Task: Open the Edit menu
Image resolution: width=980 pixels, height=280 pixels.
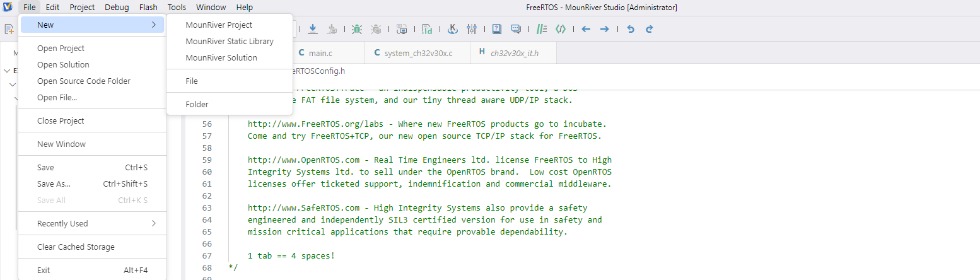Action: pyautogui.click(x=53, y=8)
